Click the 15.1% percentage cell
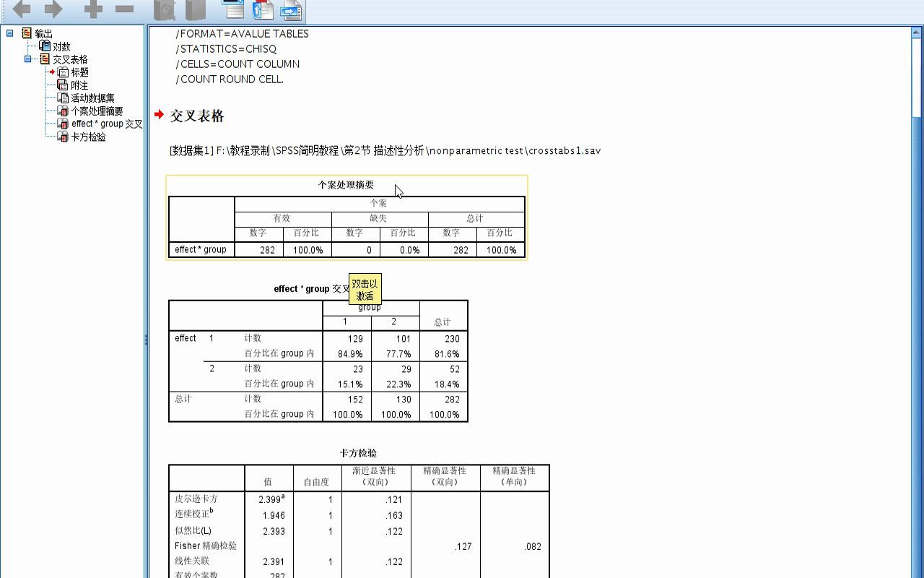Viewport: 924px width, 578px height. tap(350, 385)
